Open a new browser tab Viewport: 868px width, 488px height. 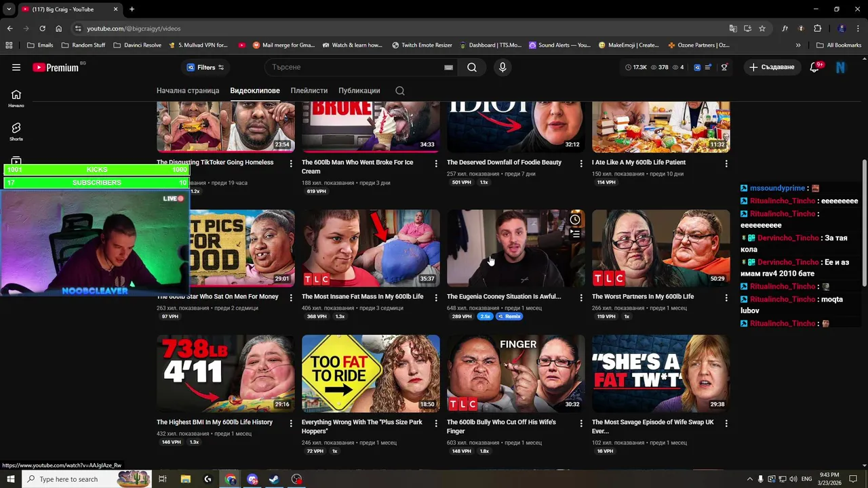(132, 9)
